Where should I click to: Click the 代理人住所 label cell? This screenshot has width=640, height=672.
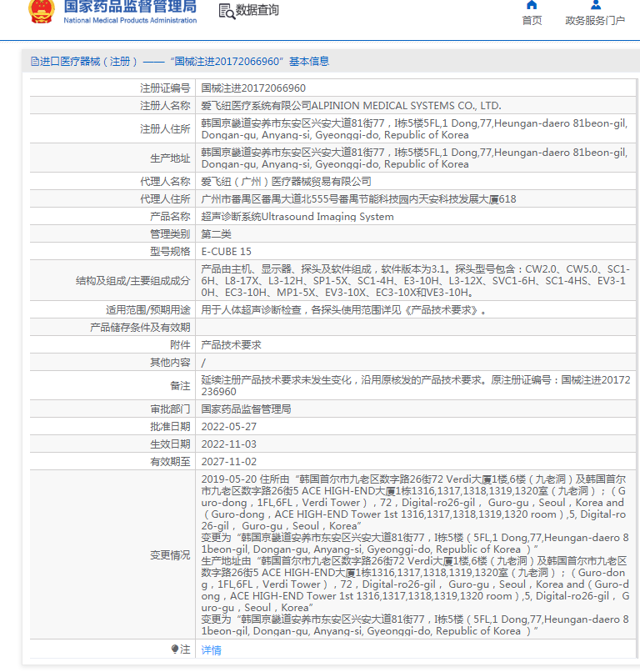(x=112, y=199)
